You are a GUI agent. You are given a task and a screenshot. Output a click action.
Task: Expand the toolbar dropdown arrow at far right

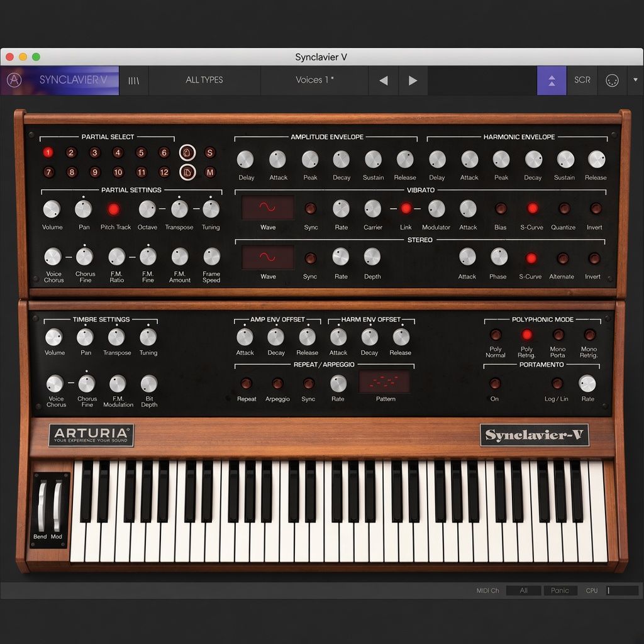click(x=635, y=80)
